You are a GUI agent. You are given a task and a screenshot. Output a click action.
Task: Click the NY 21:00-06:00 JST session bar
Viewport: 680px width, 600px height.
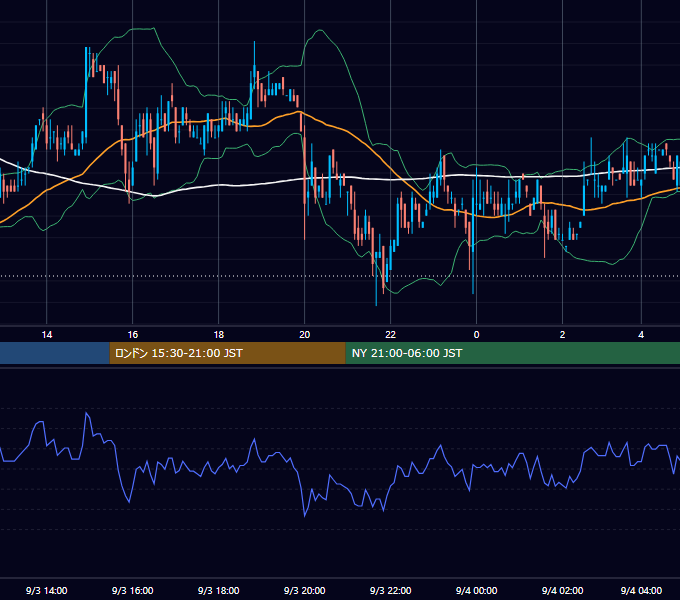click(x=513, y=353)
